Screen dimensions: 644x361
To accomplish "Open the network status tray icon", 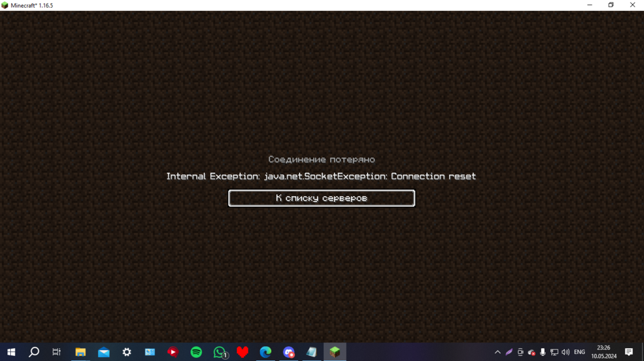I will 554,352.
